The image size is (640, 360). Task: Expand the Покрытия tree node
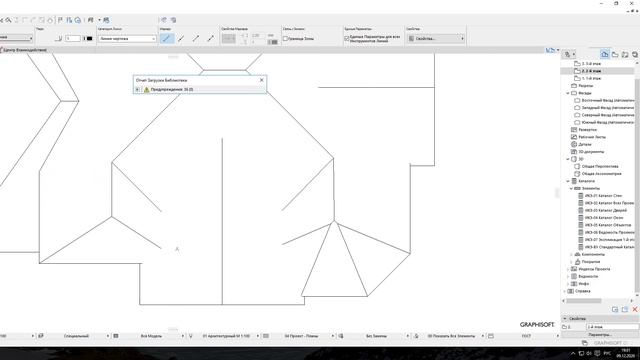pos(571,262)
